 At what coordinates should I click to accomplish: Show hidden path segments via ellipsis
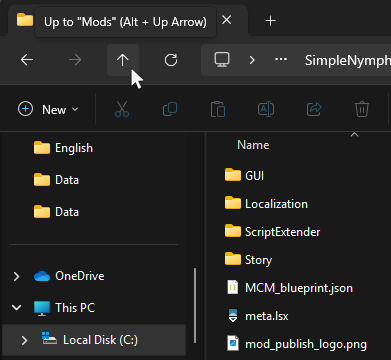281,60
